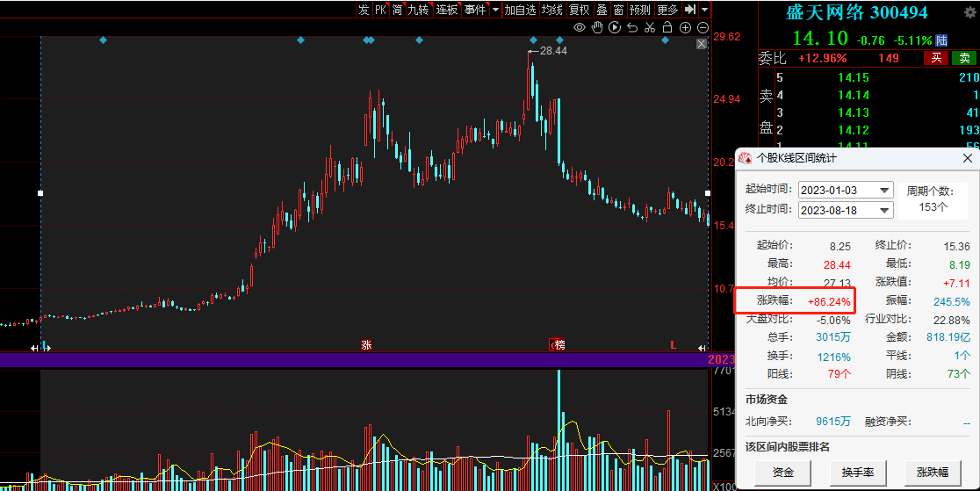
Task: Close the interval selection with the gray X
Action: coord(701,44)
